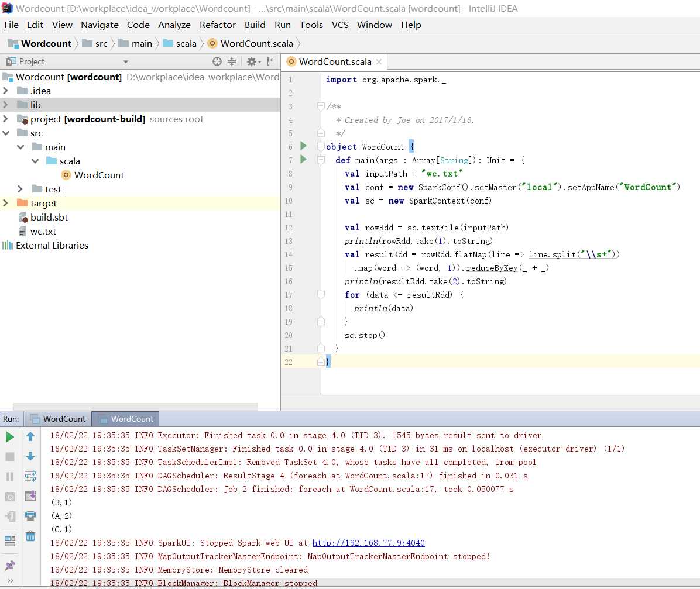Expand project wordcount-build node
The width and height of the screenshot is (700, 589).
[x=5, y=119]
